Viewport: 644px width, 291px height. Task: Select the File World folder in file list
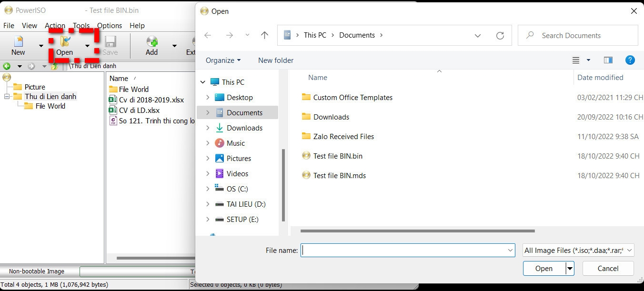[x=134, y=89]
